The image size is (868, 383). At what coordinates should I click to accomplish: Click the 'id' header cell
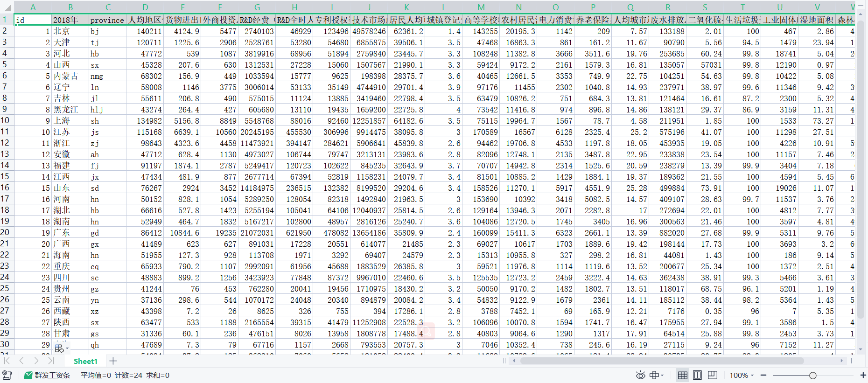[x=33, y=20]
